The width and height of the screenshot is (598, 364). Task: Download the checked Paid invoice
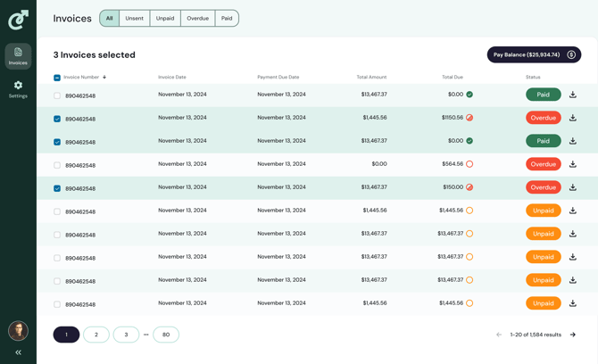(x=572, y=141)
